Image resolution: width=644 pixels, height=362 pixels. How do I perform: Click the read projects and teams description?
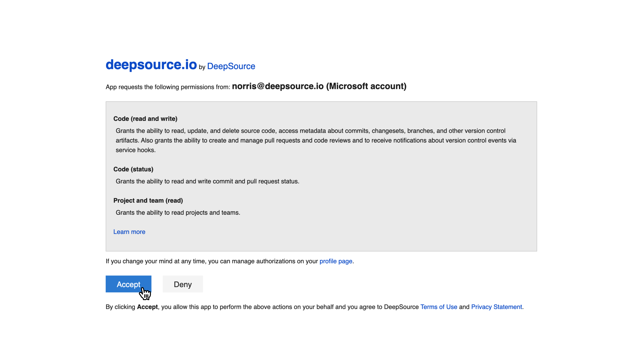178,213
